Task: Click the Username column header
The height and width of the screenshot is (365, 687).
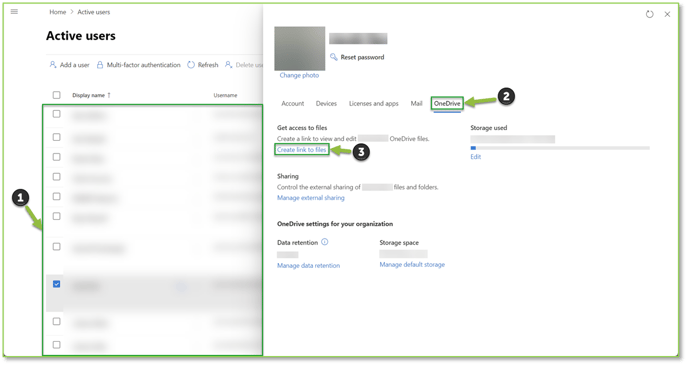Action: coord(225,95)
